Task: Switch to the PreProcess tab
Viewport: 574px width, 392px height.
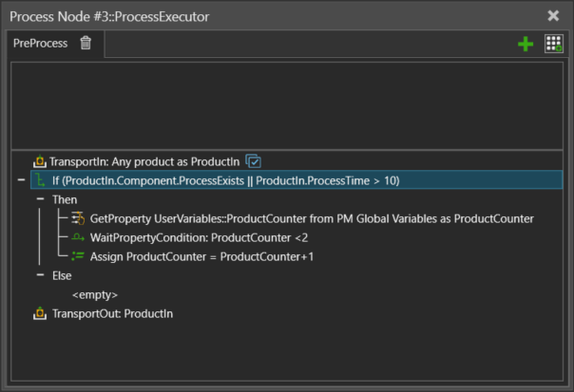Action: coord(40,44)
